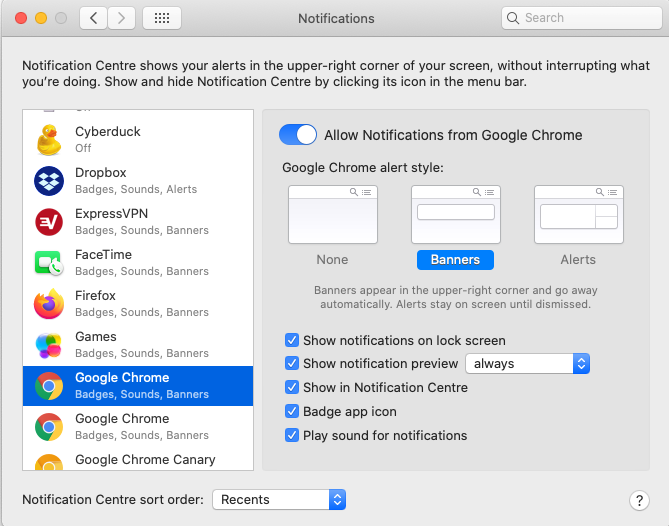Choose the Banners alert style thumbnail
669x526 pixels.
(x=456, y=214)
